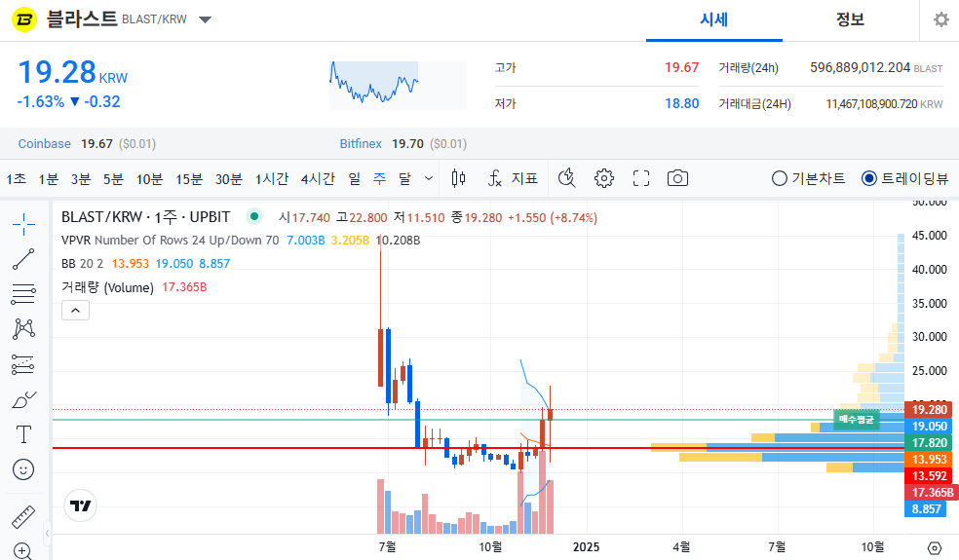The image size is (959, 560).
Task: Open page settings gear at top right
Action: click(x=940, y=20)
